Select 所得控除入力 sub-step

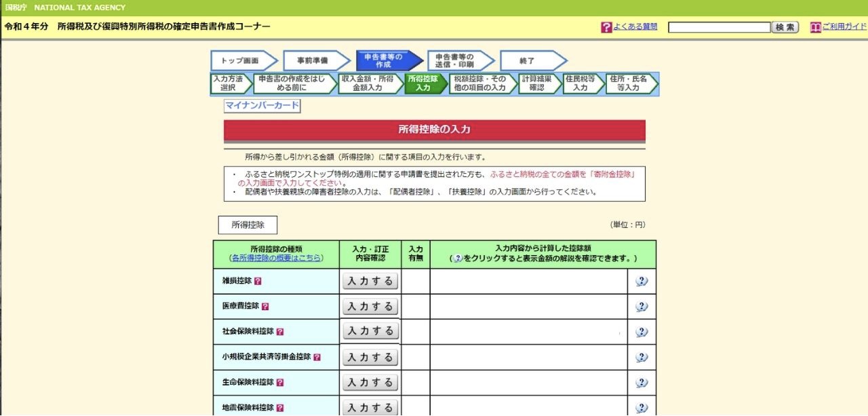(x=425, y=83)
